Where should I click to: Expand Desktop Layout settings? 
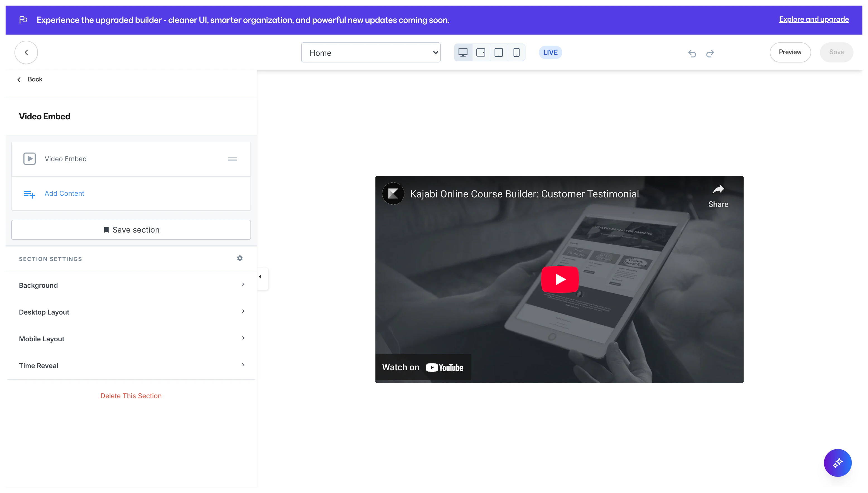pos(131,312)
